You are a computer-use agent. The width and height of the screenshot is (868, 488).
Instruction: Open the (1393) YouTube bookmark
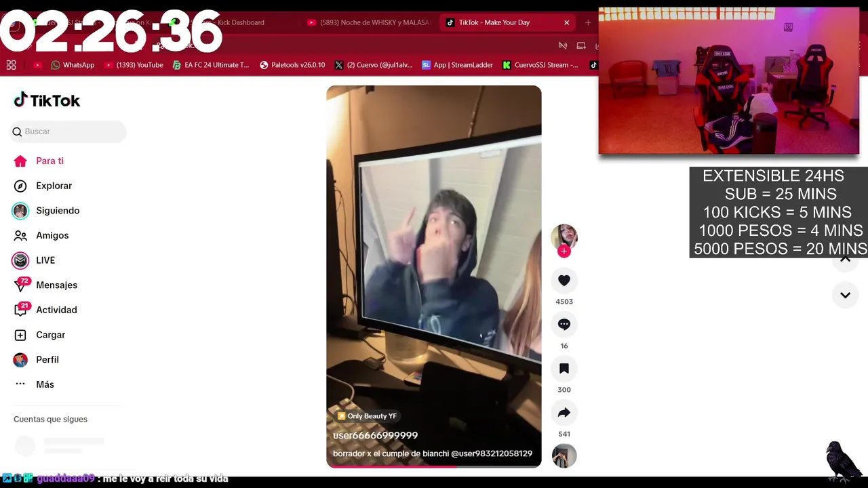coord(134,65)
